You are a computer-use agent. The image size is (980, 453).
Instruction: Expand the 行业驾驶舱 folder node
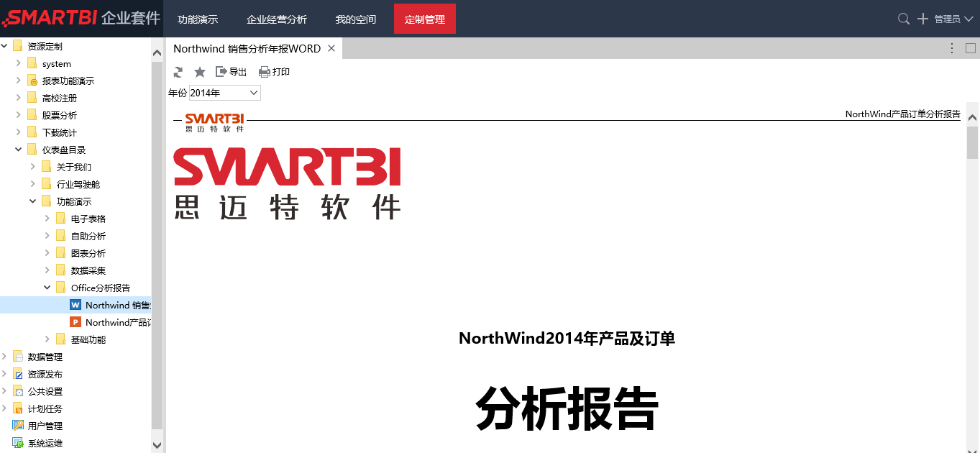[x=33, y=184]
